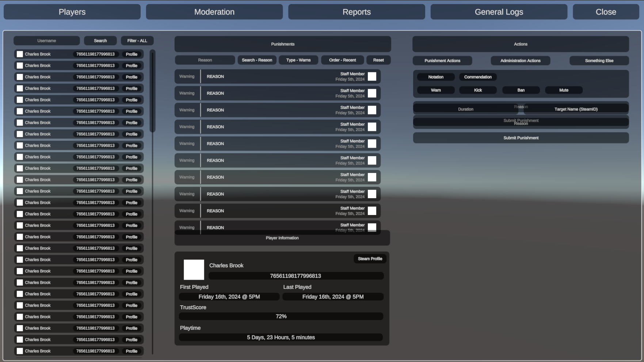
Task: Select the Administration Actions tab
Action: (521, 61)
